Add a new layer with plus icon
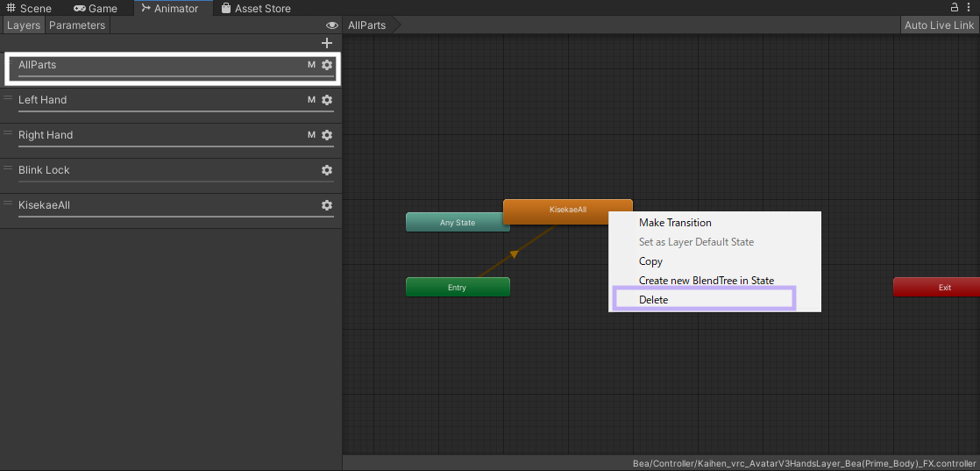Viewport: 980px width, 471px height. (x=327, y=43)
